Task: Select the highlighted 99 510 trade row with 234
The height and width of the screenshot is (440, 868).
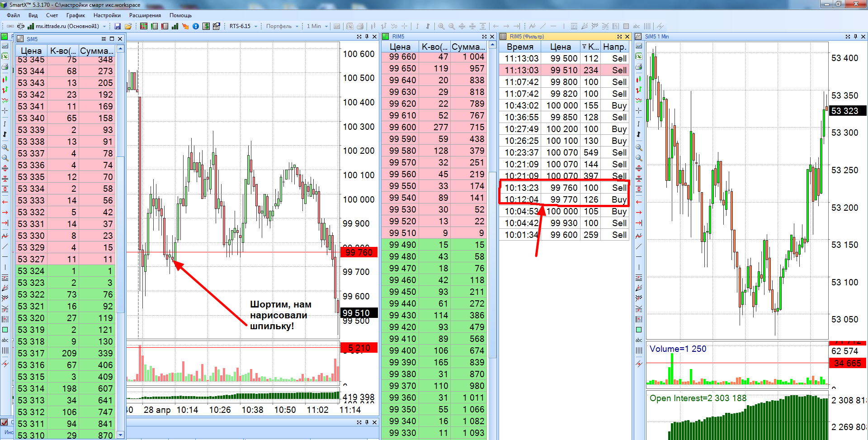Action: pyautogui.click(x=564, y=70)
